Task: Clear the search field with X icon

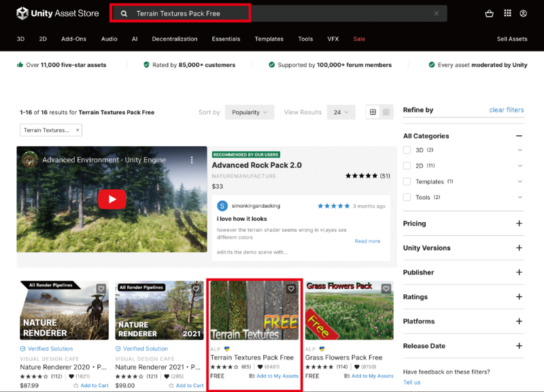Action: 436,14
